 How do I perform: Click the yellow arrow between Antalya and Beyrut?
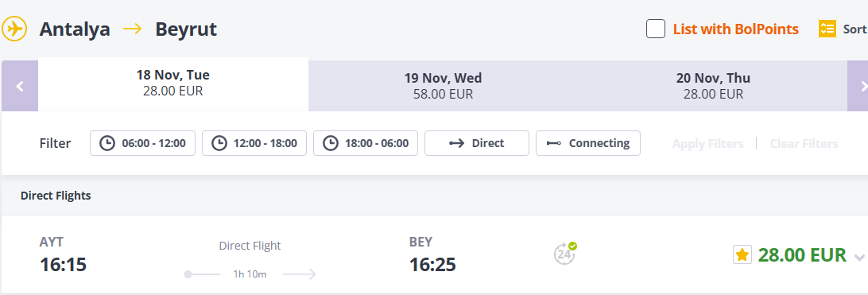tap(133, 29)
